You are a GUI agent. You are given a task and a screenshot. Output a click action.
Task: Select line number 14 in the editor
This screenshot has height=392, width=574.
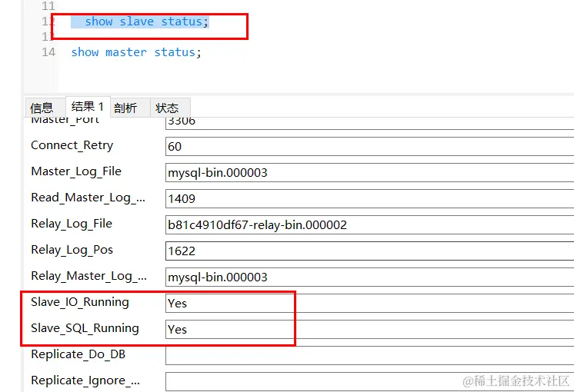(x=48, y=52)
